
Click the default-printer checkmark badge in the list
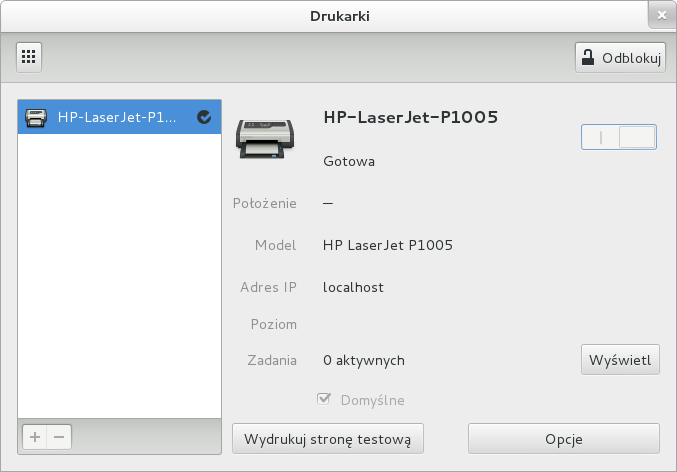pos(204,117)
